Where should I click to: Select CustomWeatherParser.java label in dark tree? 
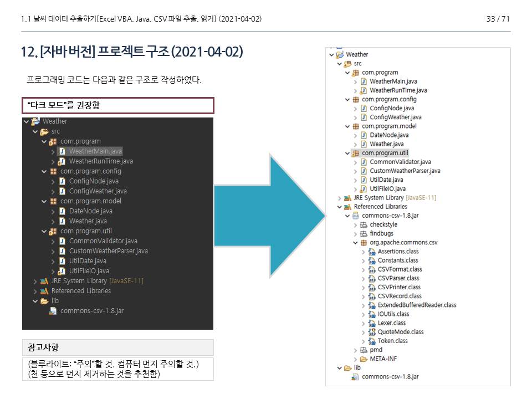pyautogui.click(x=109, y=251)
